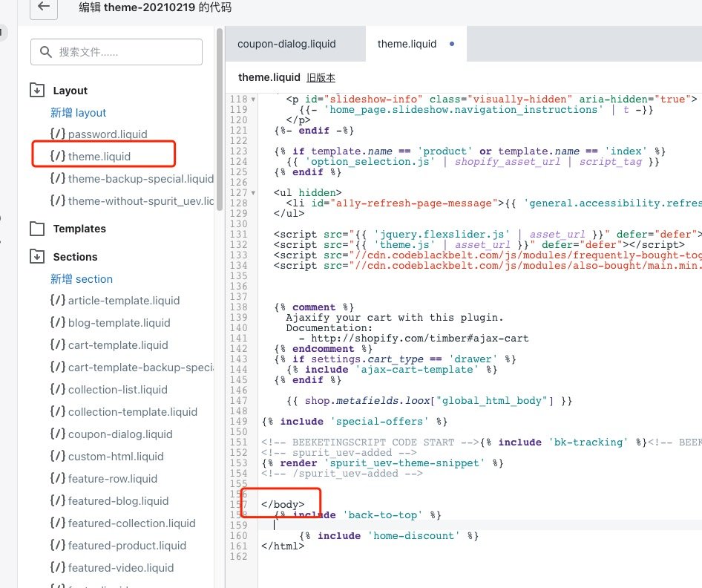The height and width of the screenshot is (588, 702).
Task: Click the password.liquid file icon
Action: coord(57,134)
